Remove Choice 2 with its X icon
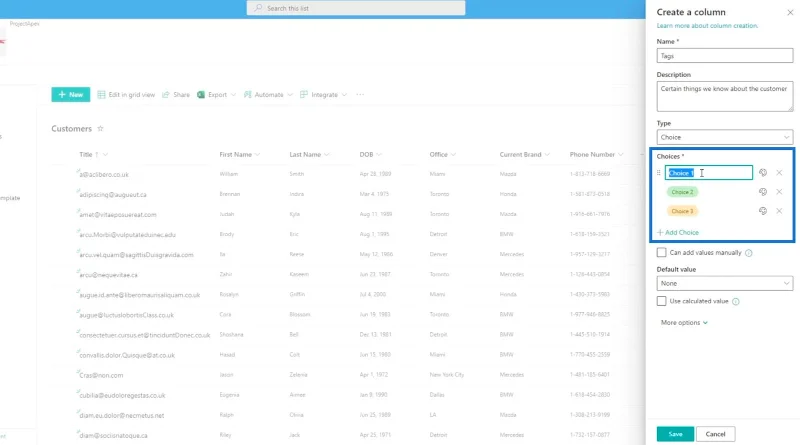 (x=779, y=192)
